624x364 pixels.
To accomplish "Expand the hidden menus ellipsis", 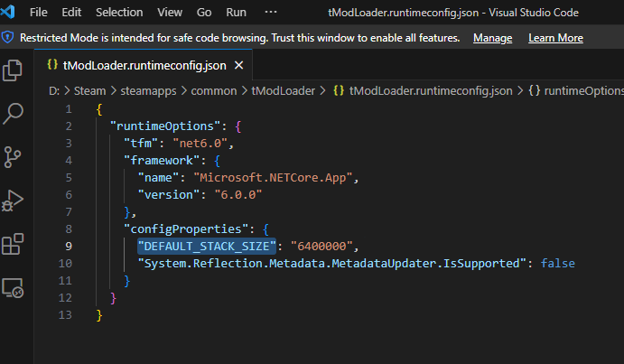I will 271,14.
